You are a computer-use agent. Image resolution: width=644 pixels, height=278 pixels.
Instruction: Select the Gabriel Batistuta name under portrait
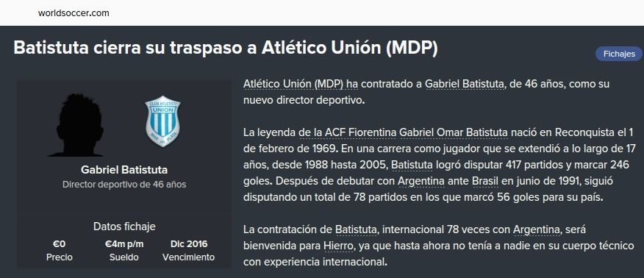click(124, 170)
